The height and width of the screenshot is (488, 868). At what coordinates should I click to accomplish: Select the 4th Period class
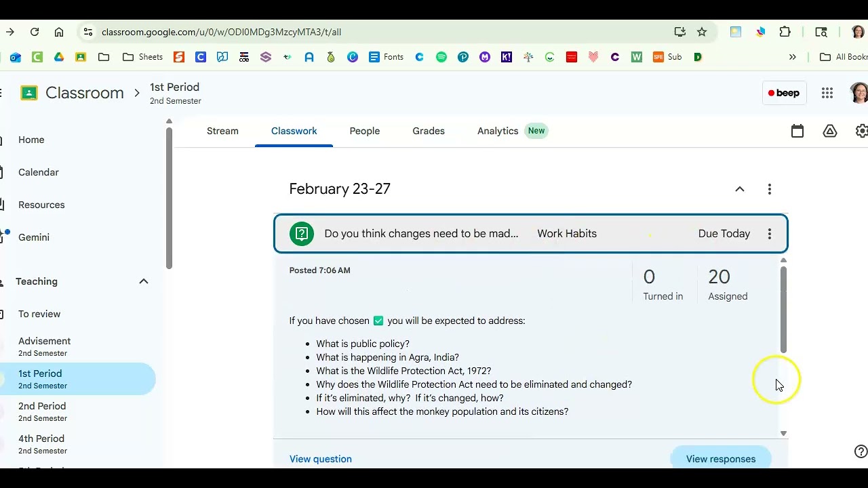(x=41, y=444)
